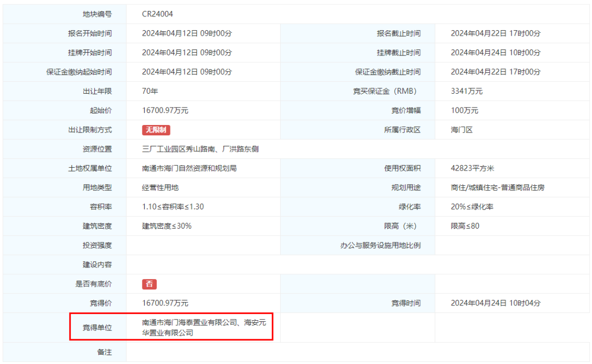Viewport: 592px width, 364px height.
Task: Click the 保证金缴纳起始时间 label
Action: coord(79,72)
